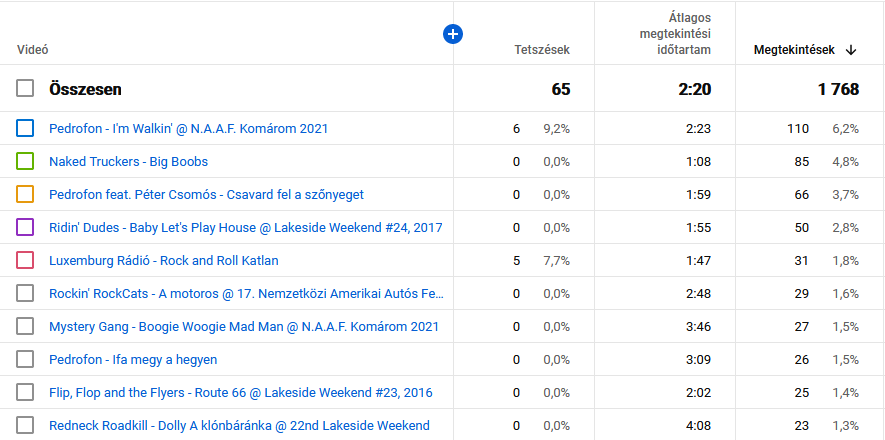Toggle the Összesen checkbox
Viewport: 885px width, 440px height.
point(26,89)
